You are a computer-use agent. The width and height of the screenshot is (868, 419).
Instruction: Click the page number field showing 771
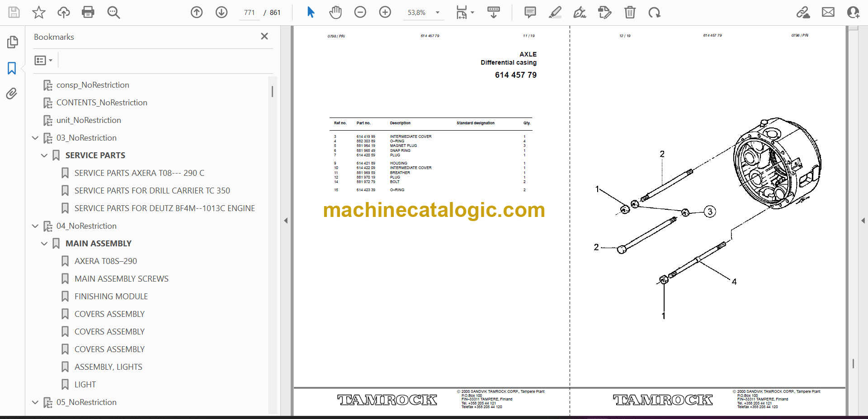coord(250,13)
